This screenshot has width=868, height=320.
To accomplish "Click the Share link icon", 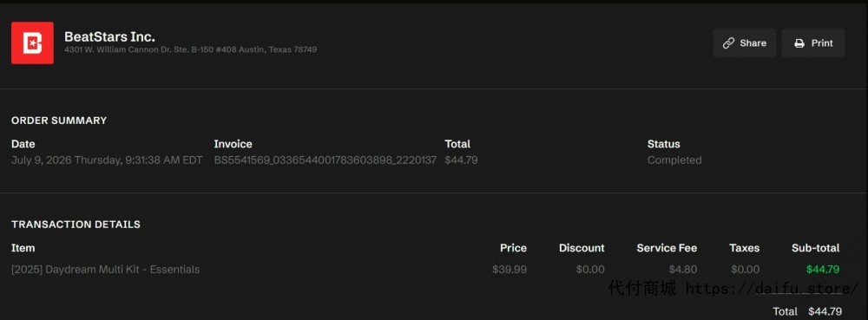I will point(728,43).
